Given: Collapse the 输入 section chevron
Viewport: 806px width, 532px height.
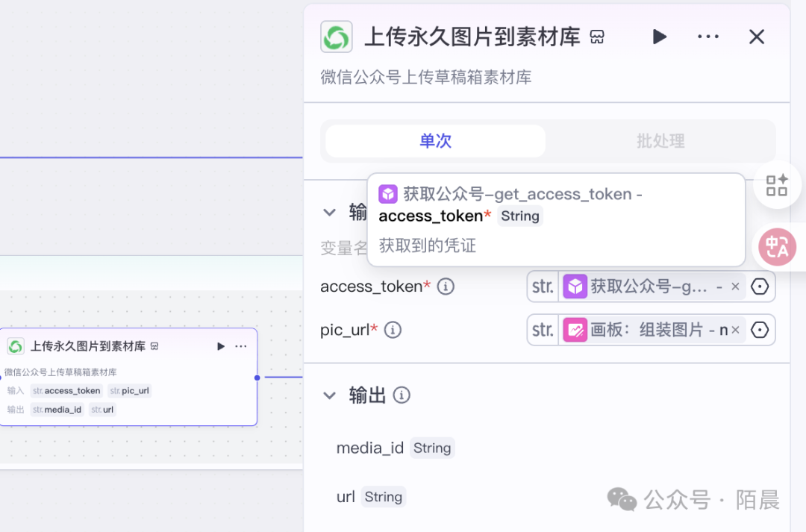Looking at the screenshot, I should pyautogui.click(x=329, y=213).
